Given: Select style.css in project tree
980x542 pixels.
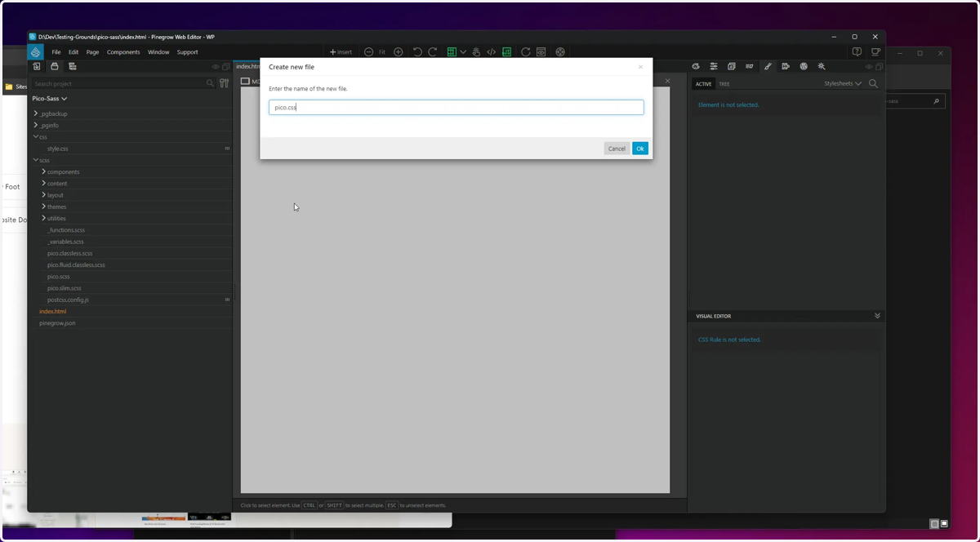Looking at the screenshot, I should tap(57, 149).
